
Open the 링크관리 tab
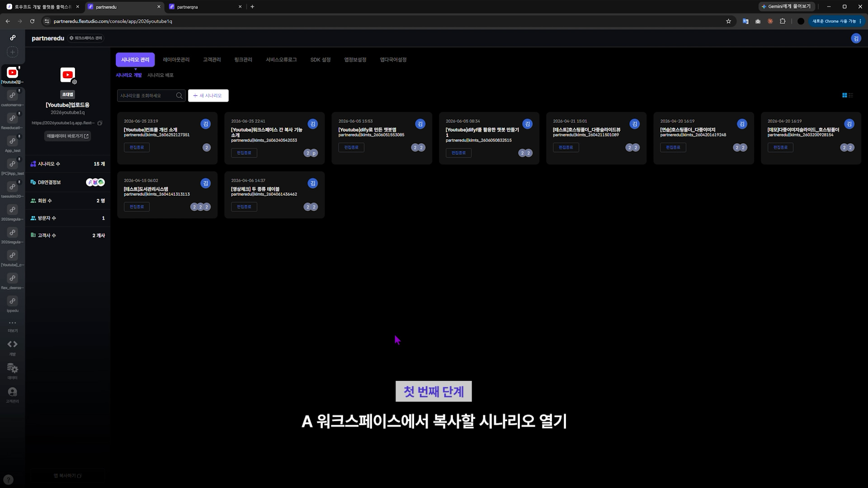[243, 60]
